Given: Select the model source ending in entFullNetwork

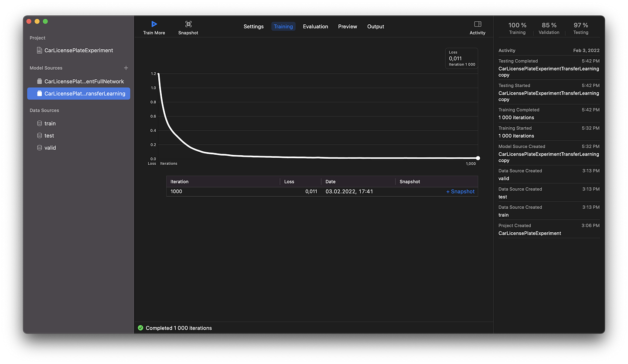Looking at the screenshot, I should pyautogui.click(x=78, y=82).
